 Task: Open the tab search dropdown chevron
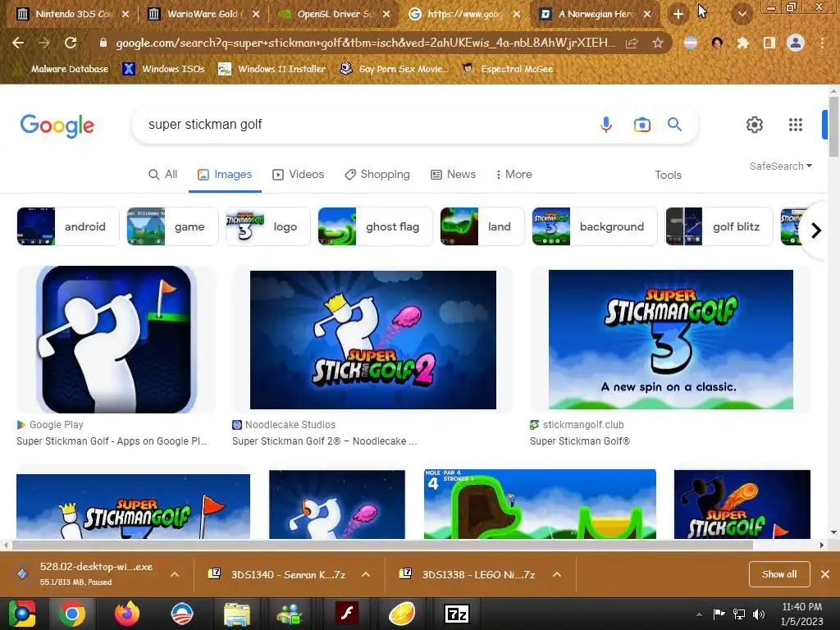tap(742, 14)
